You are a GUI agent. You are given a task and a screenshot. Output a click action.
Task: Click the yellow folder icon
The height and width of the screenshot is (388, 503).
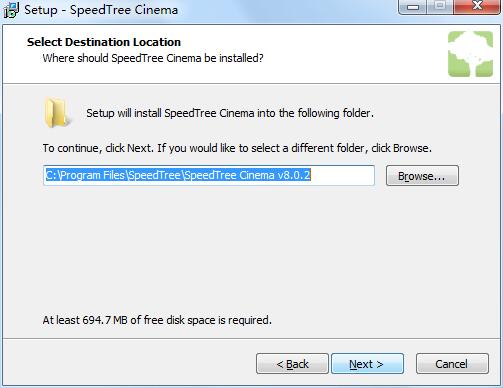click(x=57, y=113)
